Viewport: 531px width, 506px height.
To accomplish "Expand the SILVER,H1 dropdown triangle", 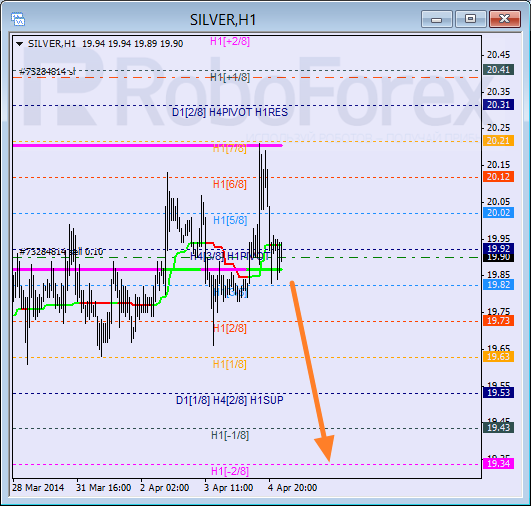I will [20, 44].
